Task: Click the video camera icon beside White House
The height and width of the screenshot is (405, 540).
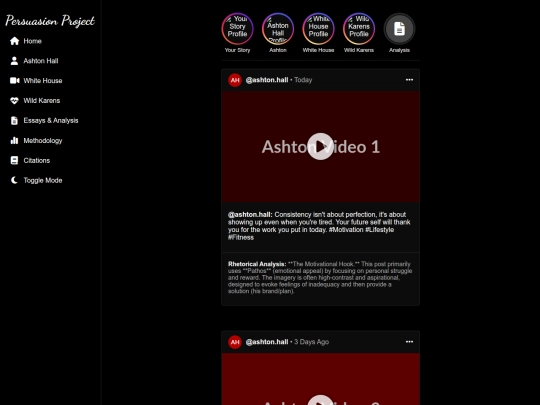Action: 14,81
